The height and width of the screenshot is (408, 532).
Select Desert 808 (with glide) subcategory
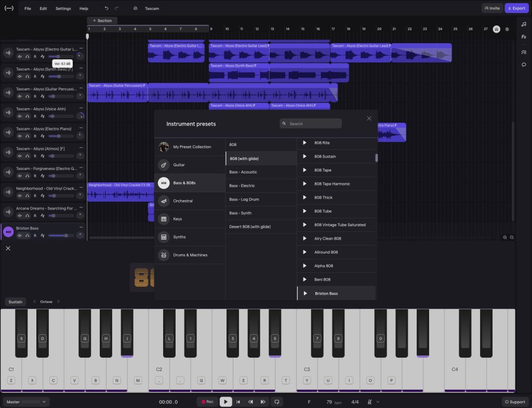click(x=261, y=227)
